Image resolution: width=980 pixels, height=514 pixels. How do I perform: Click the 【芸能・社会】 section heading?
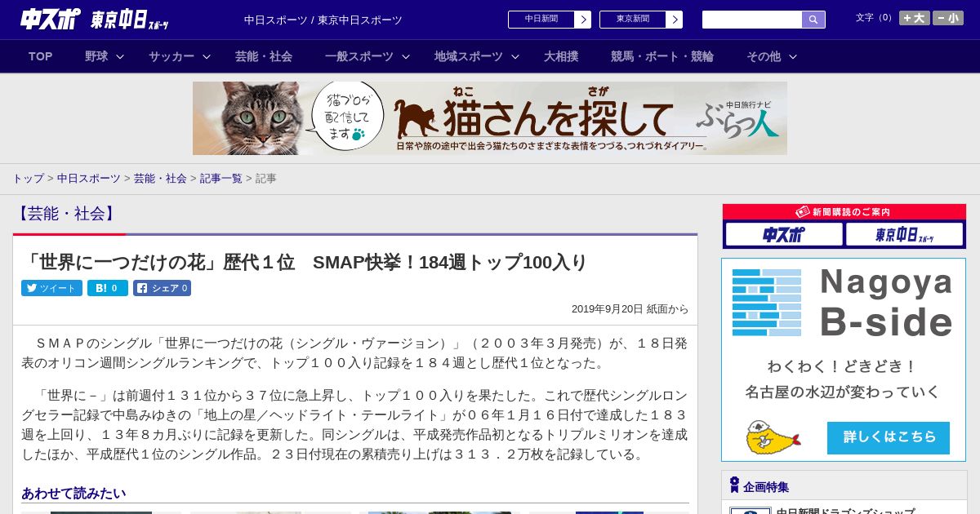(x=67, y=214)
